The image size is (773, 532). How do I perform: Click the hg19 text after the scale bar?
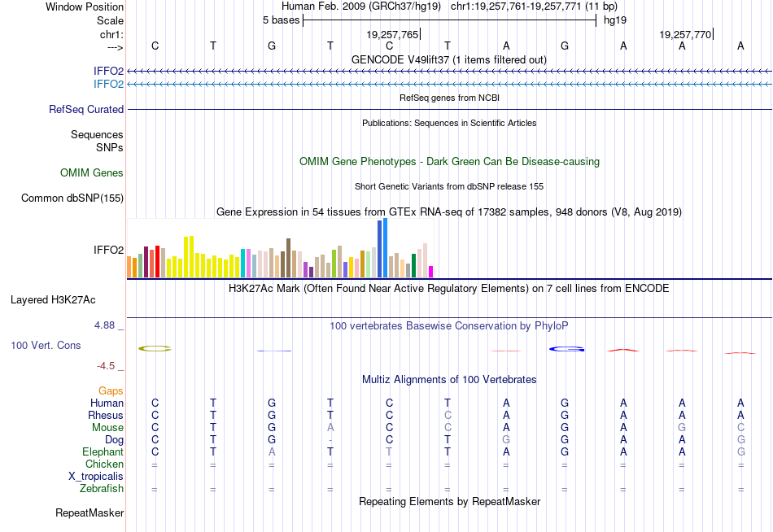(615, 20)
